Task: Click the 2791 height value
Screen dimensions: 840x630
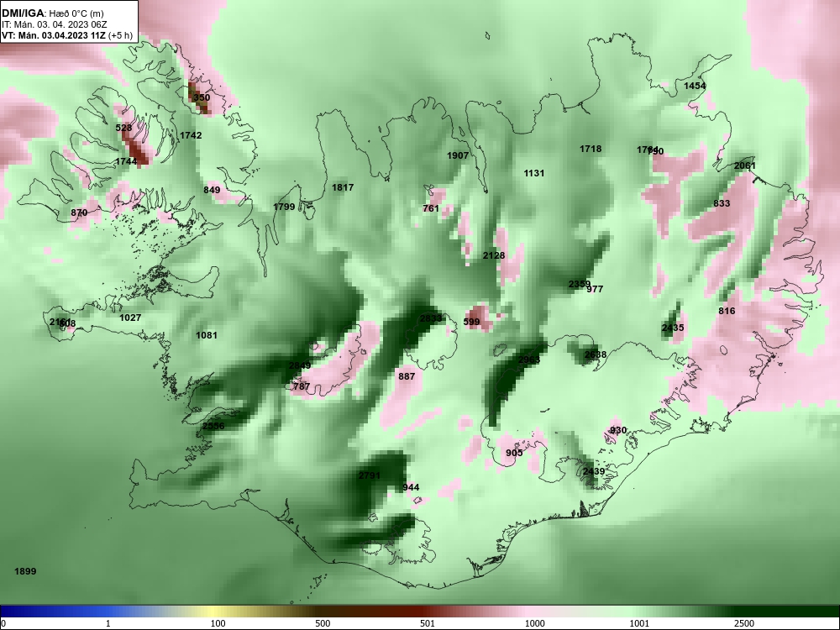Action: [x=369, y=475]
